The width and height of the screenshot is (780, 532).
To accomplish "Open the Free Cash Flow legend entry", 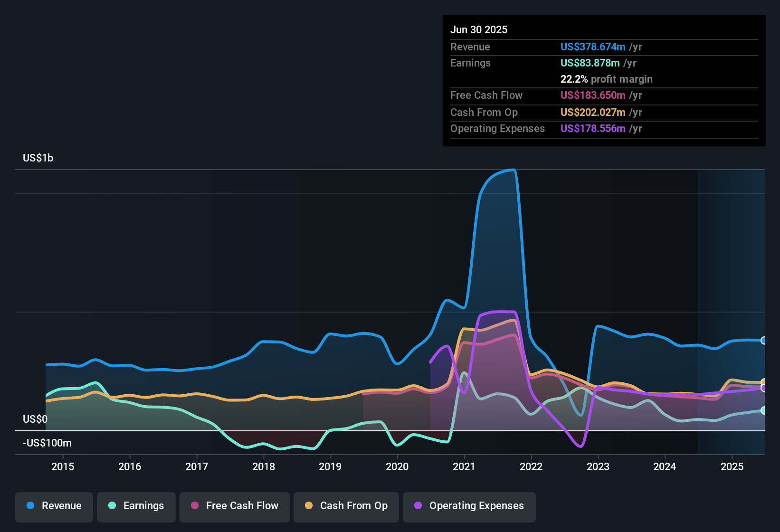I will click(x=234, y=506).
